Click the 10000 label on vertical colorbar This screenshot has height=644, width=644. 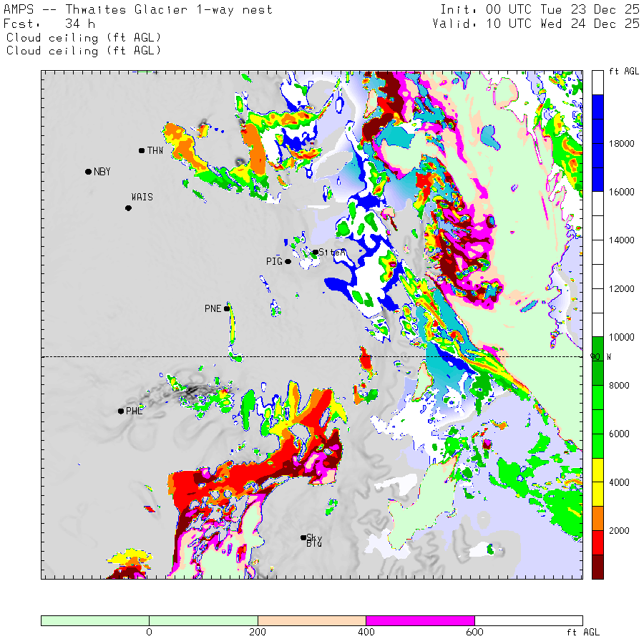click(621, 337)
